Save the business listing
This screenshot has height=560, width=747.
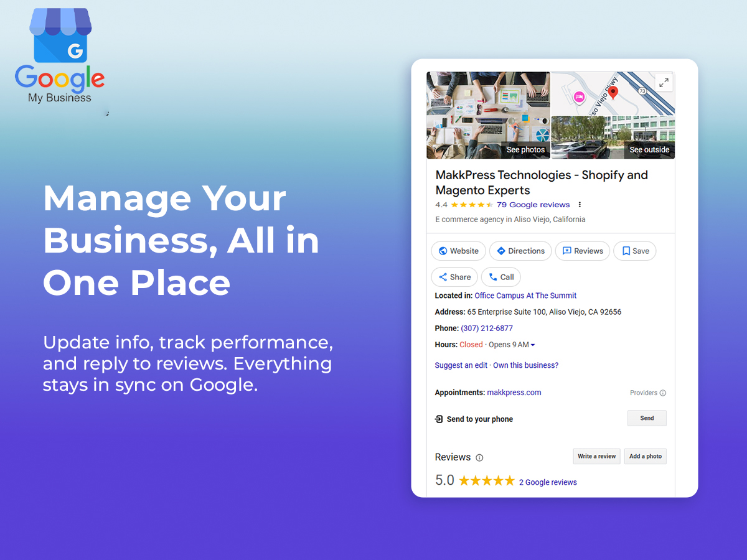coord(635,251)
